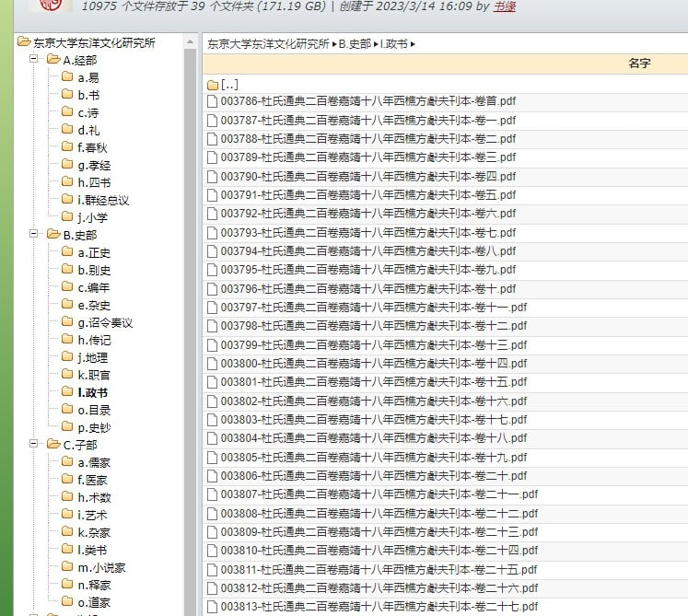Open the a.易 folder icon
This screenshot has height=616, width=688.
tap(67, 76)
